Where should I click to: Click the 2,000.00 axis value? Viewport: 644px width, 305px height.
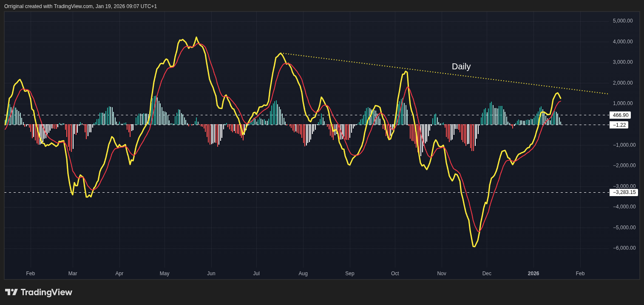[623, 83]
